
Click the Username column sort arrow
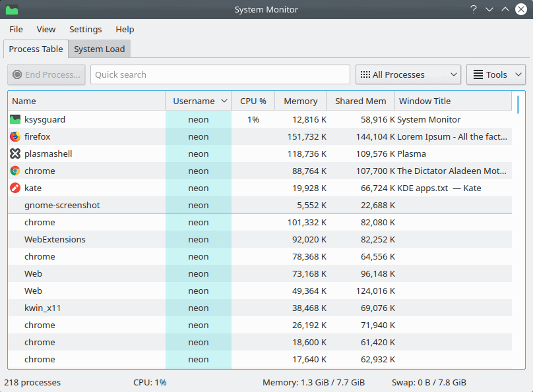[224, 101]
